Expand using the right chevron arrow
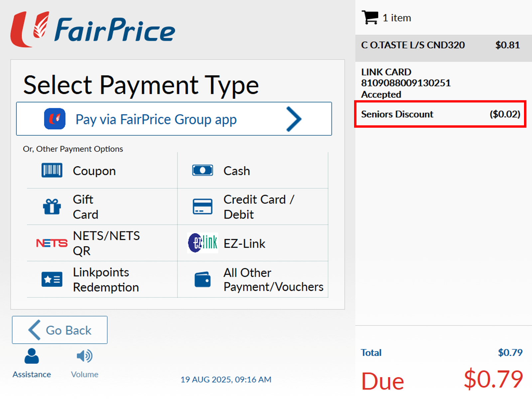Screen dimensions: 532x399 (x=294, y=119)
